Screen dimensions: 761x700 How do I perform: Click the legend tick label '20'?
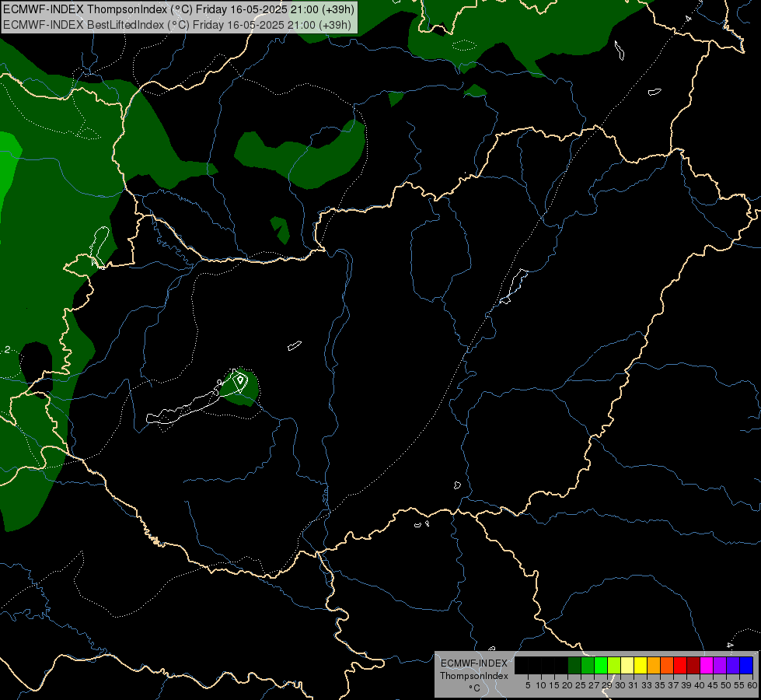[x=567, y=685]
